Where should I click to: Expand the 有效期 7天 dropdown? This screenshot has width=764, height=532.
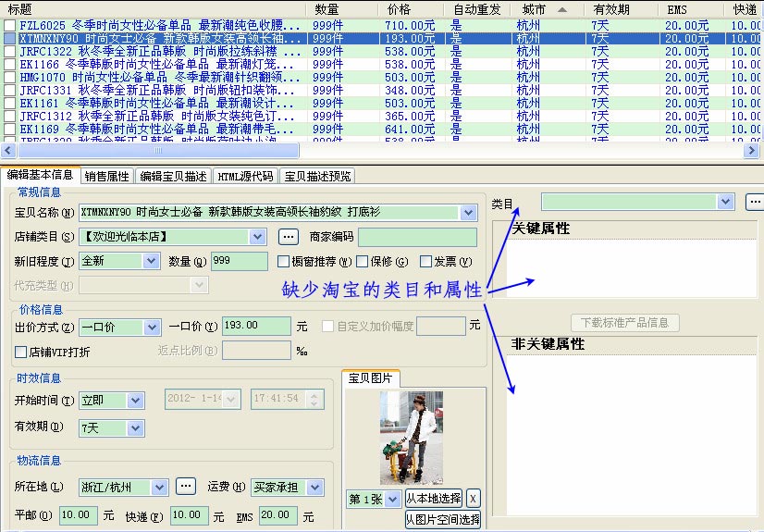pyautogui.click(x=135, y=428)
